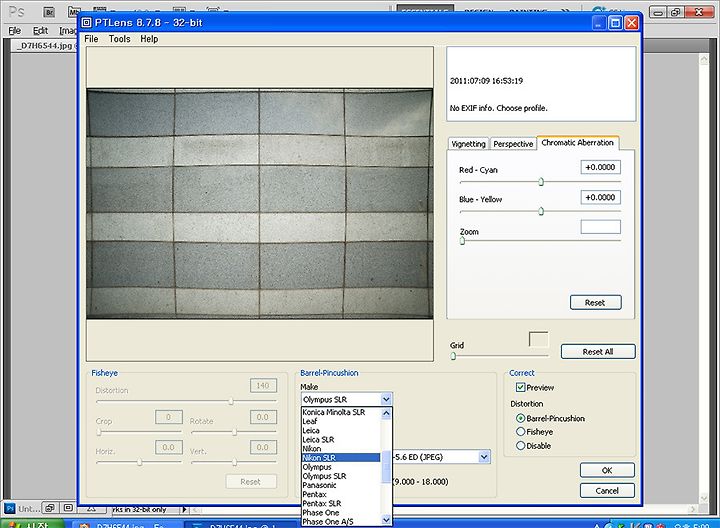
Task: Maximize the PTLens window
Action: click(x=615, y=22)
